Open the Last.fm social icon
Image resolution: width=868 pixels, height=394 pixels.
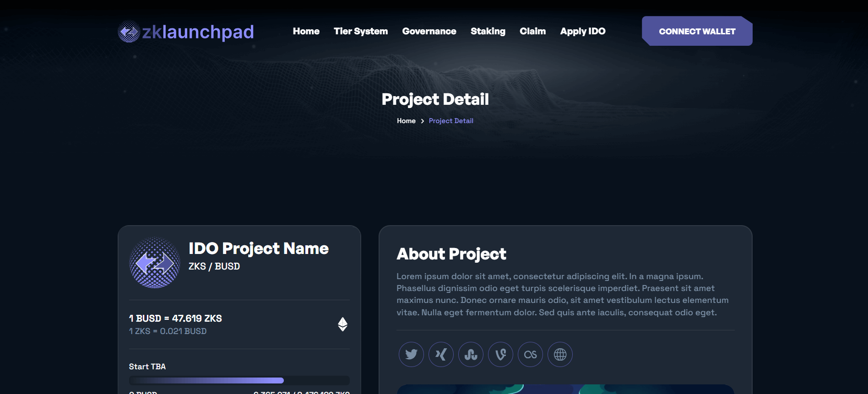pos(530,355)
